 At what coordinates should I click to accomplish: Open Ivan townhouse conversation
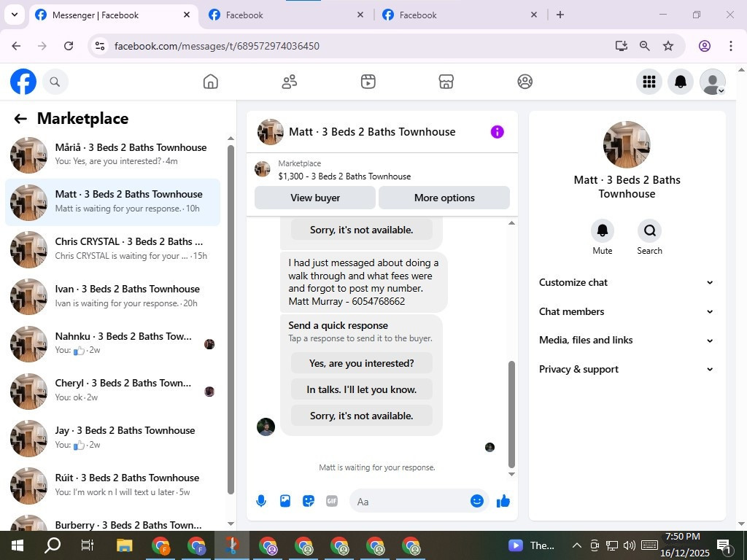[x=112, y=296]
